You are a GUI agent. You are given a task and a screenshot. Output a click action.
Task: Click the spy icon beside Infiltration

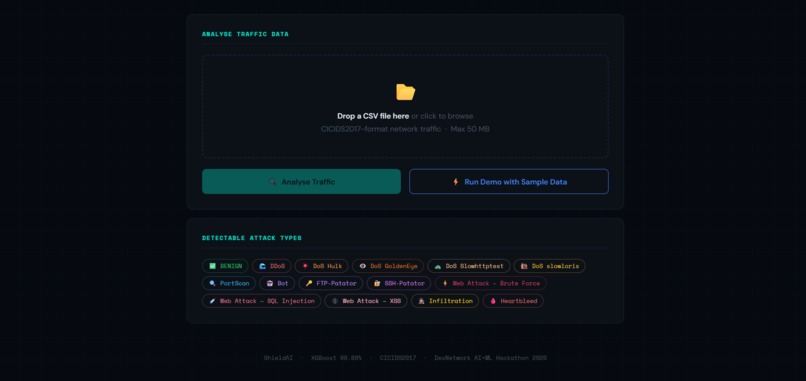pos(422,301)
